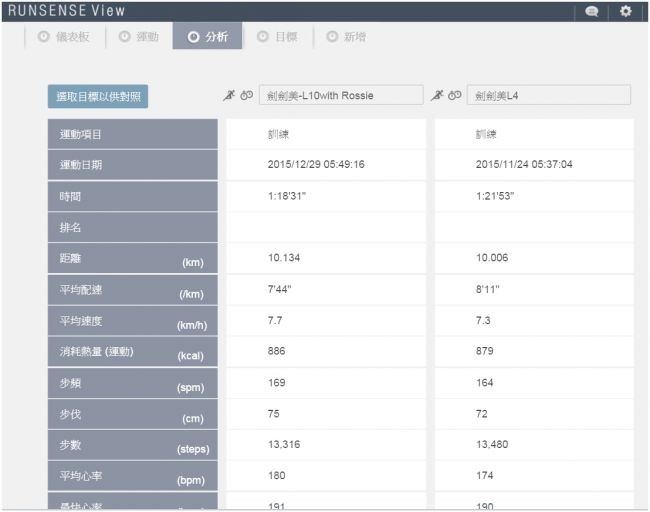Click time value 1:21'53"
Image resolution: width=650 pixels, height=512 pixels.
point(495,196)
